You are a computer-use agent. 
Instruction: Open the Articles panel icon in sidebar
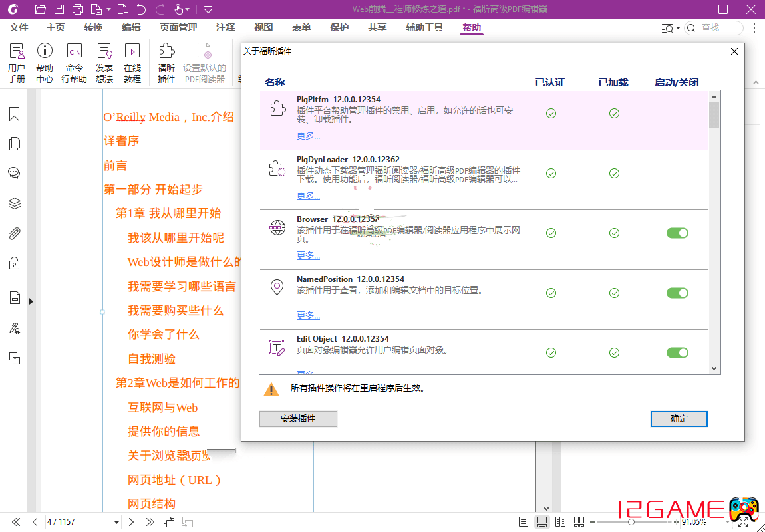coord(15,358)
